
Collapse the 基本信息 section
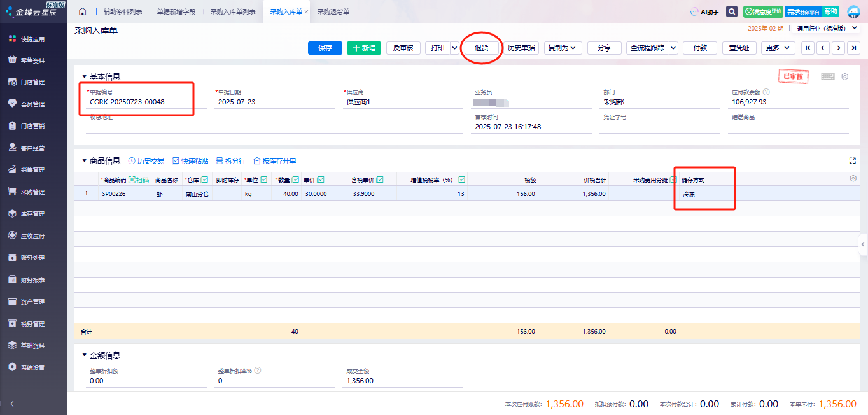click(84, 76)
